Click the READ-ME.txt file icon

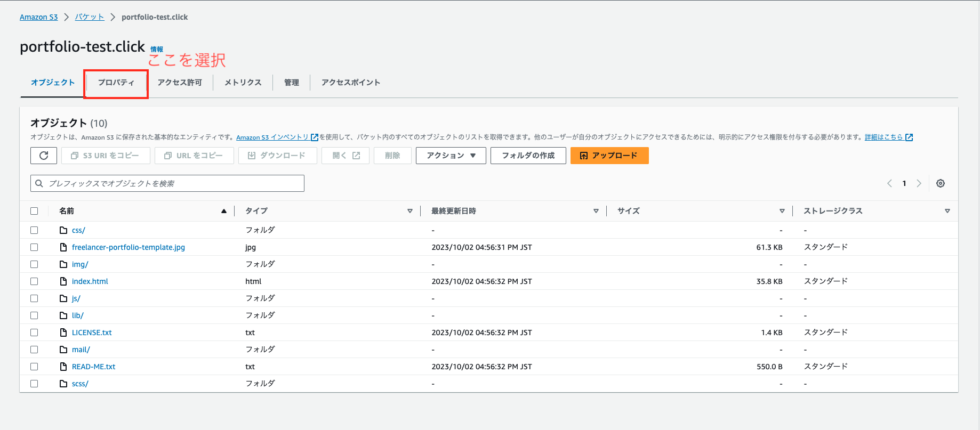pos(63,367)
